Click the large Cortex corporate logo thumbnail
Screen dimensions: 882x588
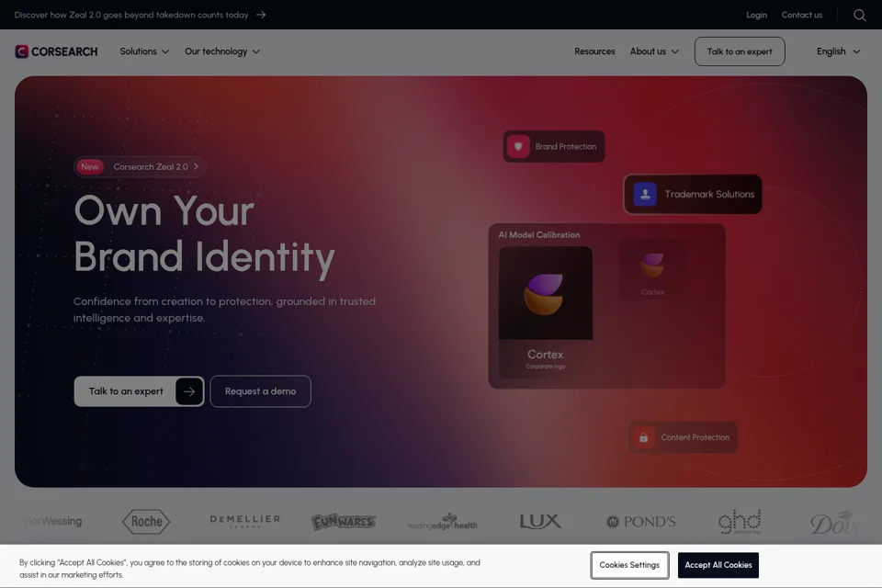pyautogui.click(x=545, y=293)
